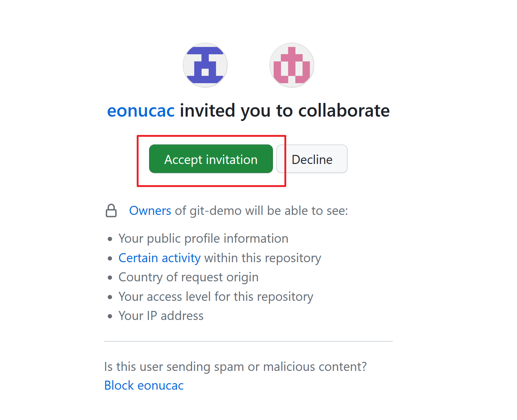Click the 'within this repository' text
The image size is (517, 420).
tap(262, 258)
